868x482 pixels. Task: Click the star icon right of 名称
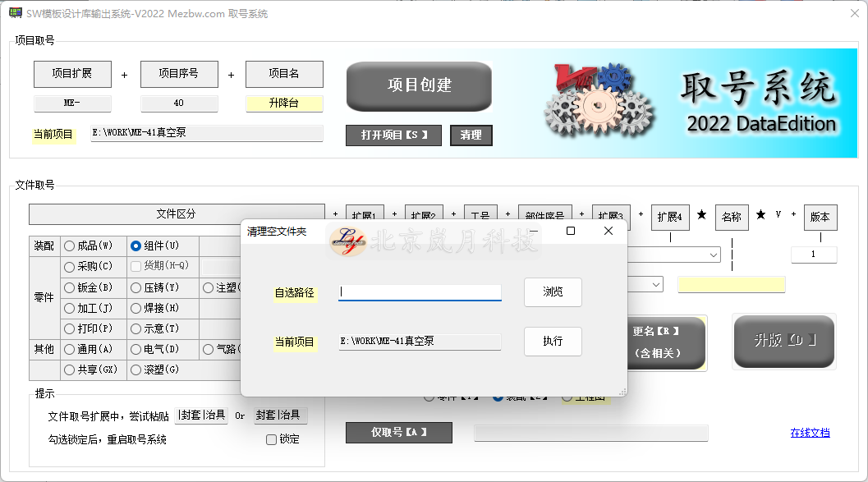pyautogui.click(x=760, y=215)
